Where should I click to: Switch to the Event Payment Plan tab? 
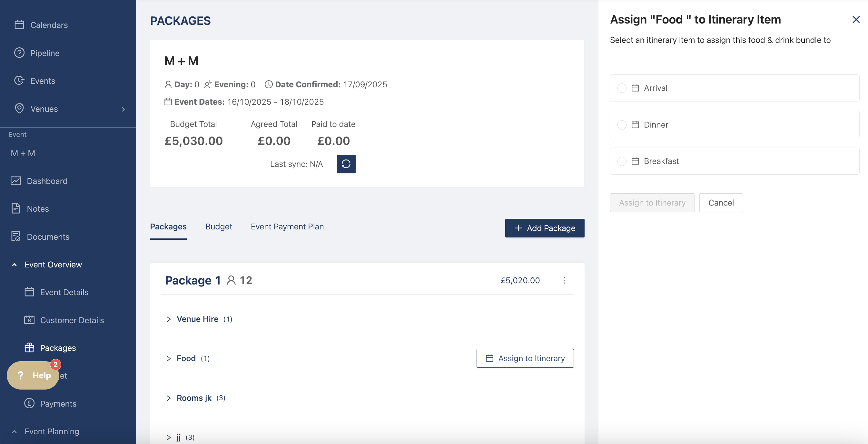point(287,227)
